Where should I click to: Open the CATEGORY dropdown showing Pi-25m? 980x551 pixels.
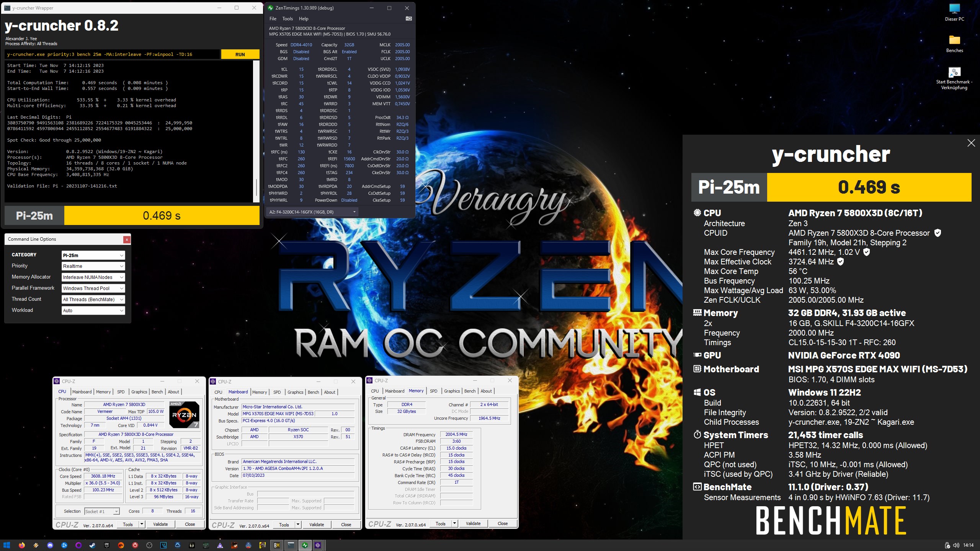click(x=93, y=255)
